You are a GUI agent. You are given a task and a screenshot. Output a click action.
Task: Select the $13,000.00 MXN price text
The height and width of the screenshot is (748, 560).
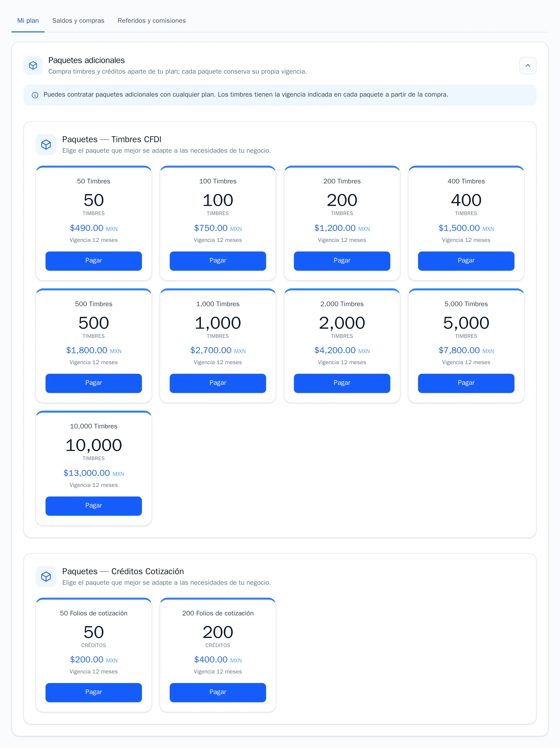[94, 473]
